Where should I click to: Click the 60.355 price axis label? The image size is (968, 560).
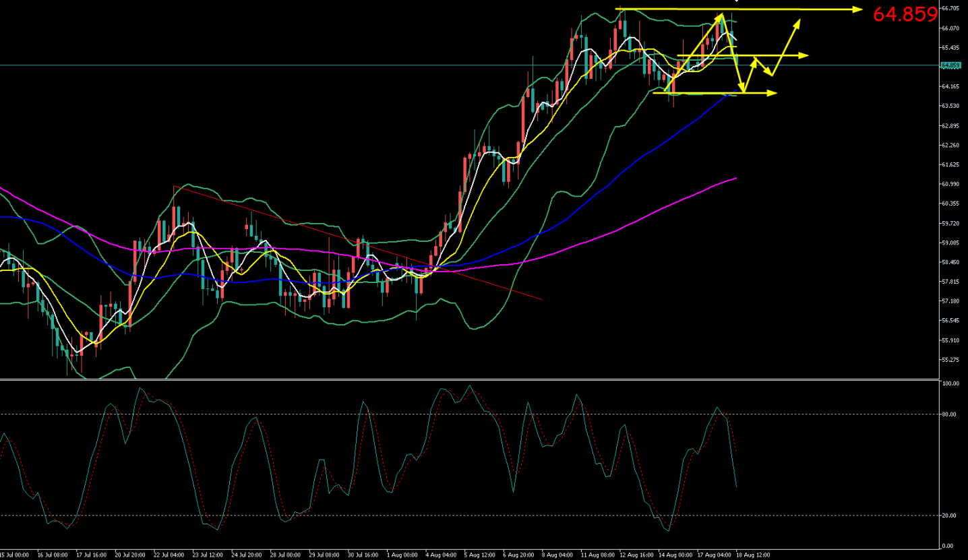[950, 203]
